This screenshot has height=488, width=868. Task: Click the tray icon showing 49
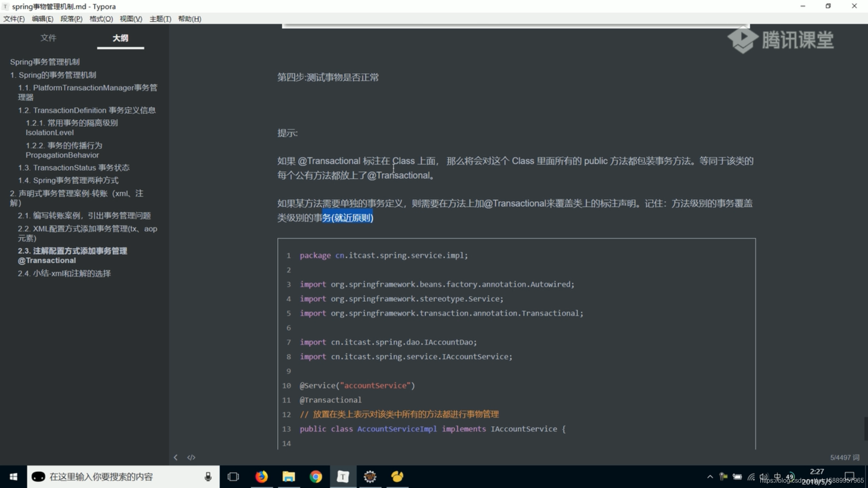point(790,477)
